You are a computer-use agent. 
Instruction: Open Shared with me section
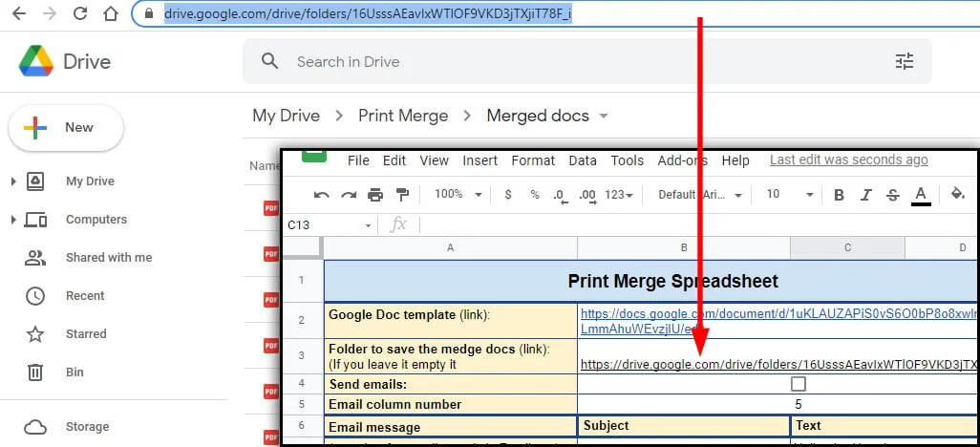pos(109,258)
